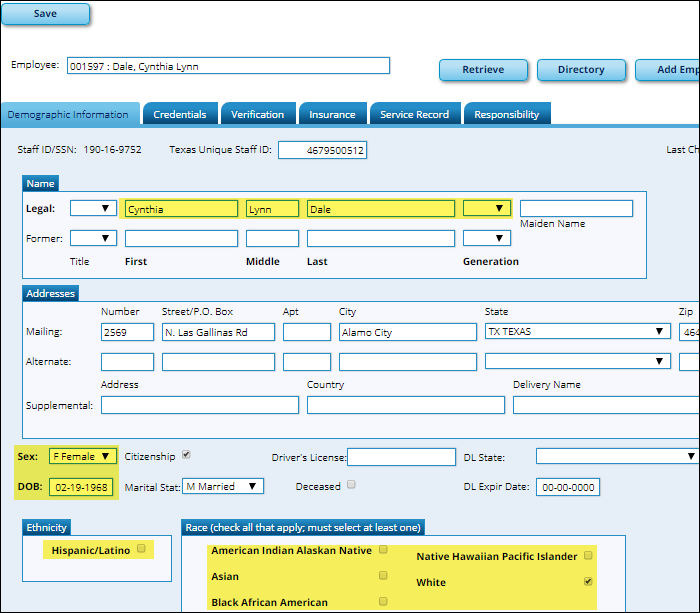Open the Credentials tab
The image size is (700, 613).
click(180, 114)
